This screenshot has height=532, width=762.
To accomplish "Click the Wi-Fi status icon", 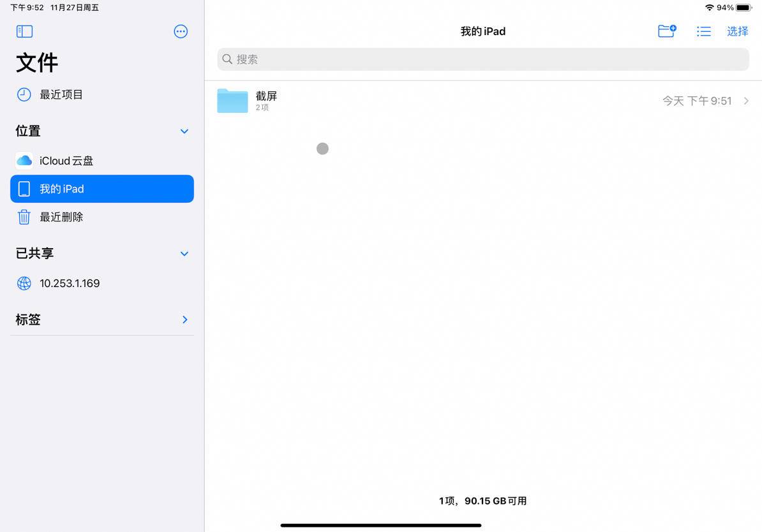I will tap(710, 7).
